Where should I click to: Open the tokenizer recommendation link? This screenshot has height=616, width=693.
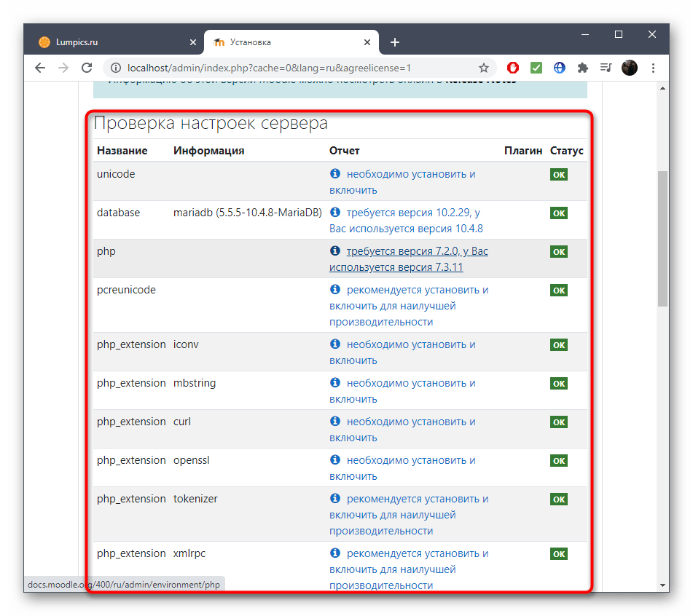[x=409, y=515]
